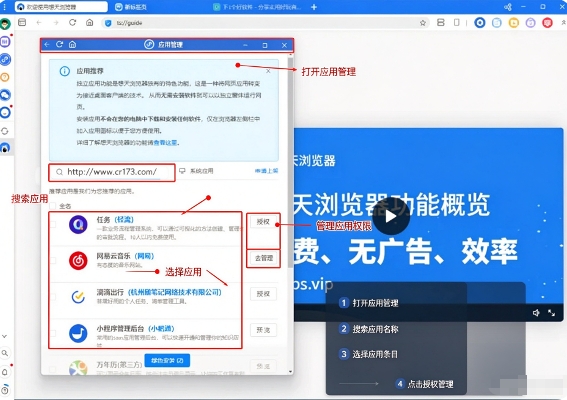This screenshot has width=567, height=400.
Task: Tick the checkbox for 小程序管理后台
Action: (x=53, y=333)
